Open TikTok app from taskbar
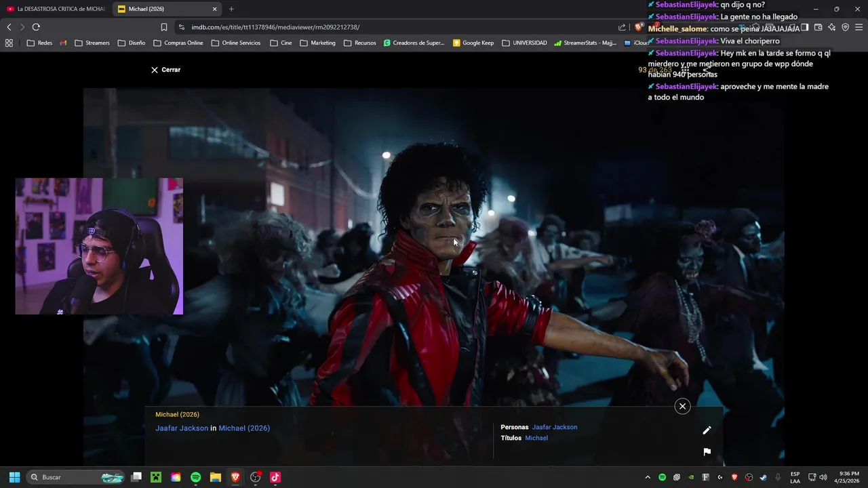The width and height of the screenshot is (868, 488). coord(275,477)
